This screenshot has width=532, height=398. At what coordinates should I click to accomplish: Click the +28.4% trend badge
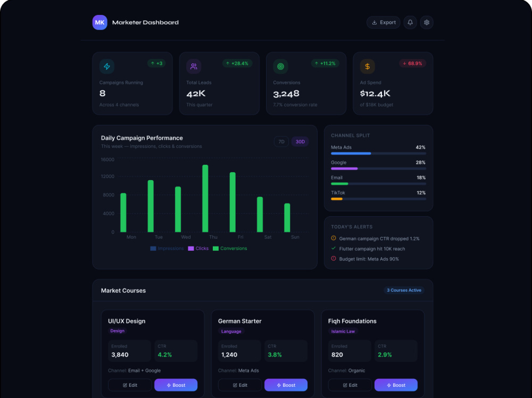tap(237, 63)
